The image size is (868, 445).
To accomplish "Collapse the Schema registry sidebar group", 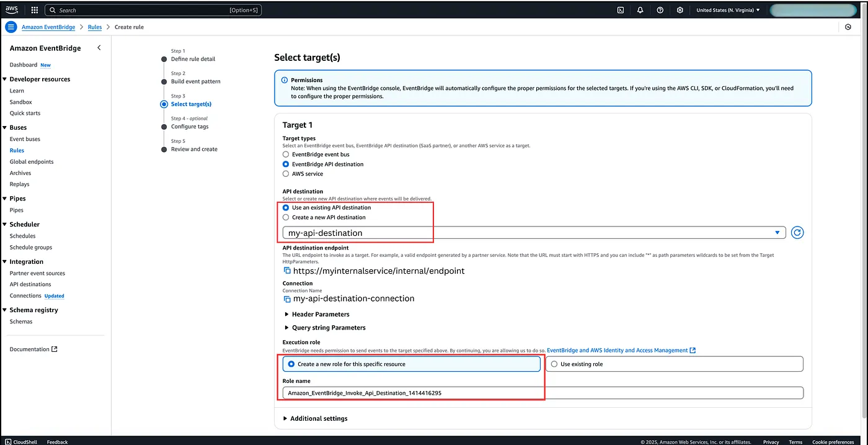I will point(5,310).
